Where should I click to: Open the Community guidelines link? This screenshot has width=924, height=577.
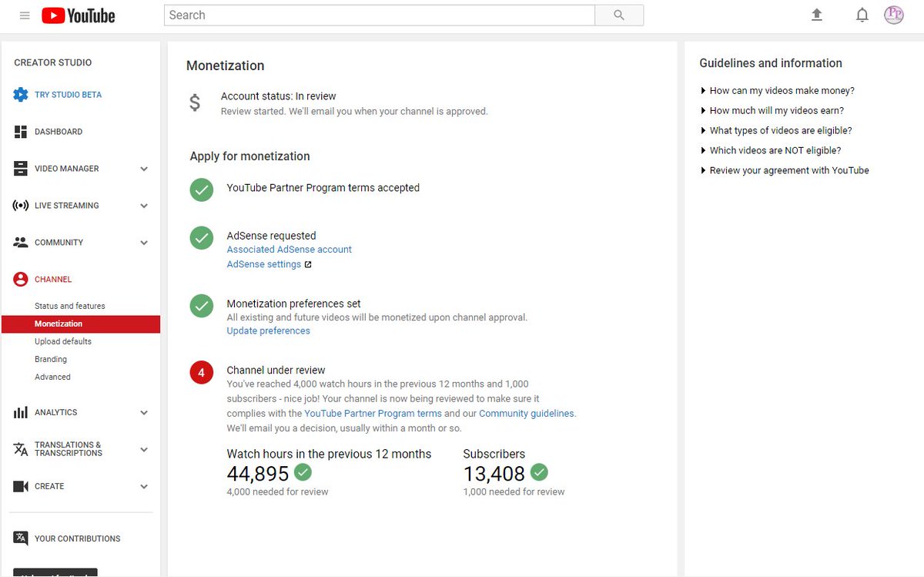527,414
